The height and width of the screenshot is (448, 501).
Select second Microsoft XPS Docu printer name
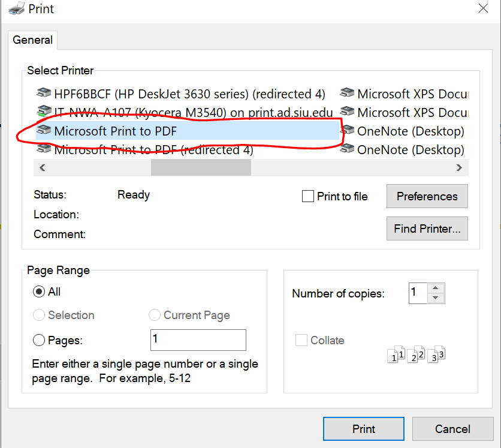[x=412, y=113]
